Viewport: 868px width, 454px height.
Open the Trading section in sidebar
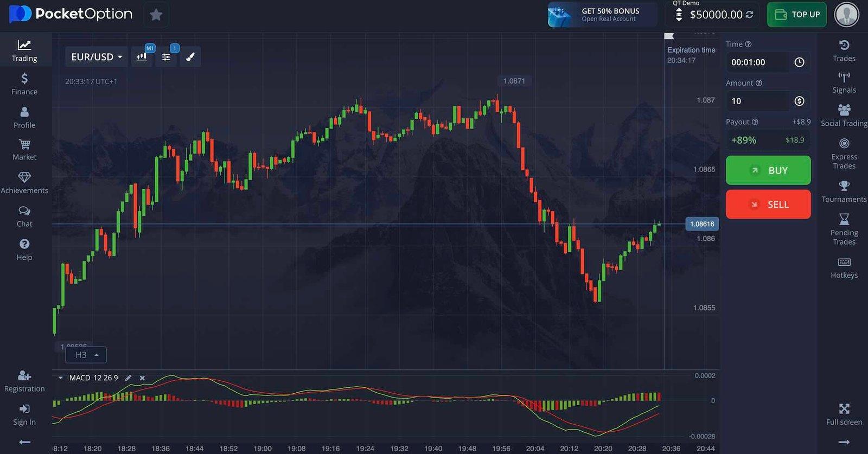tap(24, 50)
